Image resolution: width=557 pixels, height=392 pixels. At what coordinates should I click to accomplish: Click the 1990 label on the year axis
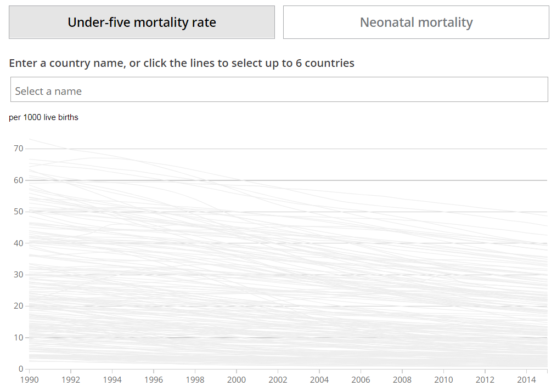29,379
